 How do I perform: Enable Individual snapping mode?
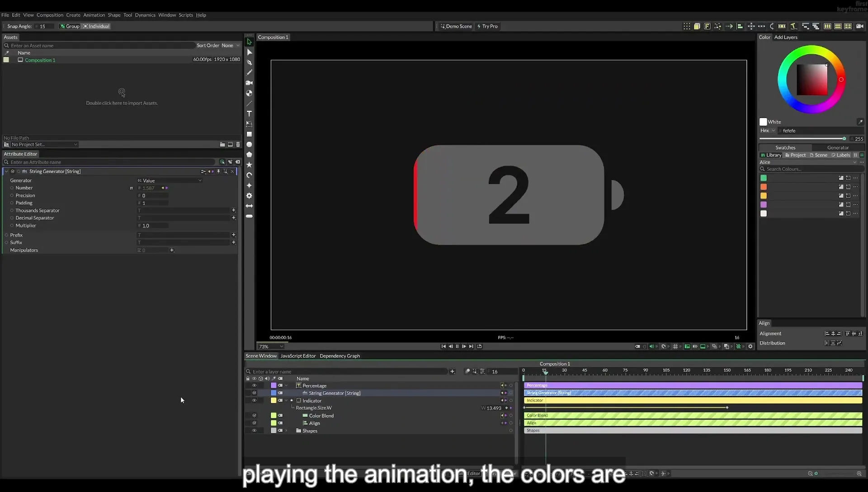96,26
